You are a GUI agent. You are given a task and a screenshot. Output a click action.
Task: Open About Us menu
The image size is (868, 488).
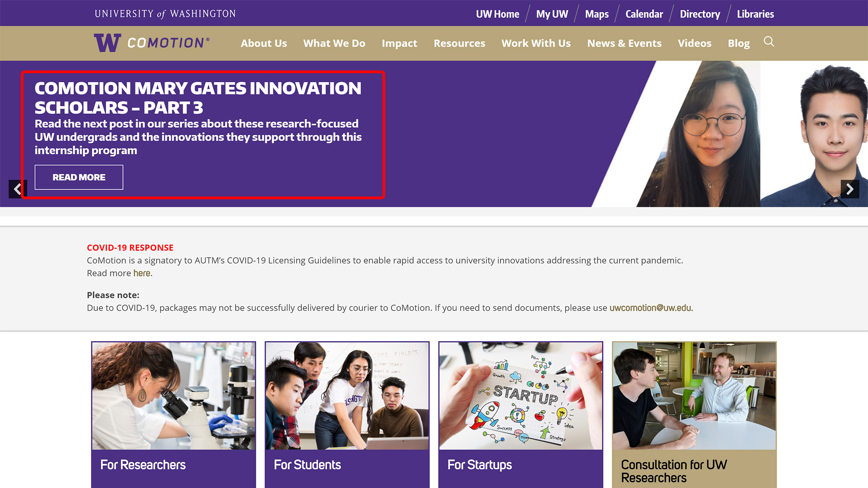tap(264, 43)
